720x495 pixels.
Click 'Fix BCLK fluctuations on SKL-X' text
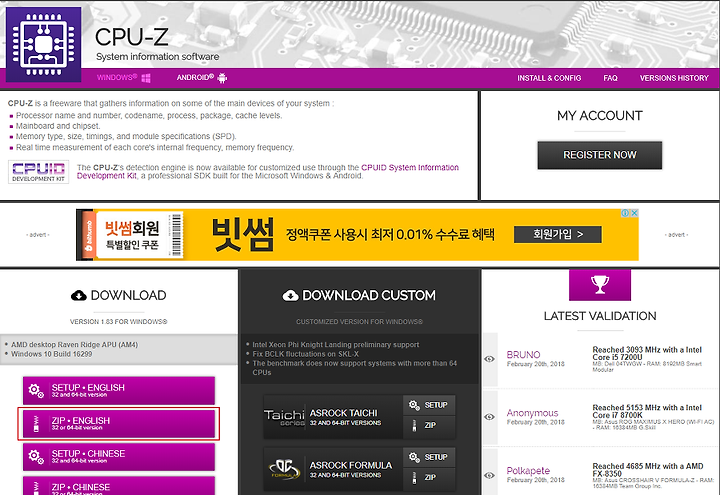tap(305, 354)
